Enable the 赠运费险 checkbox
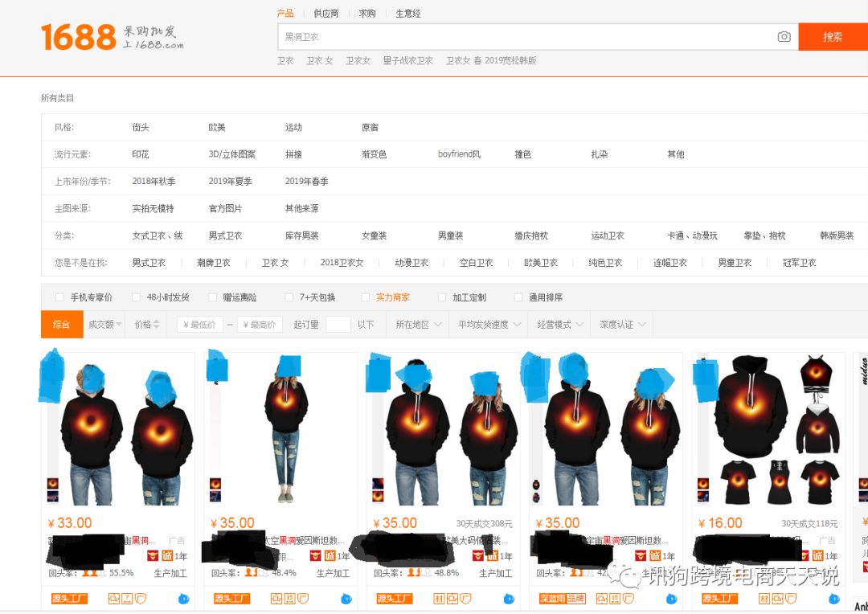 (212, 297)
